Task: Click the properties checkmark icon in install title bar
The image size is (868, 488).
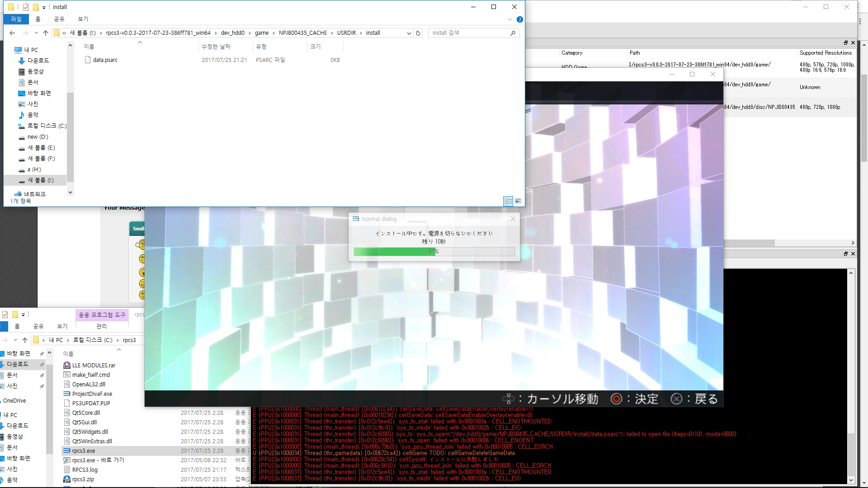Action: point(26,7)
